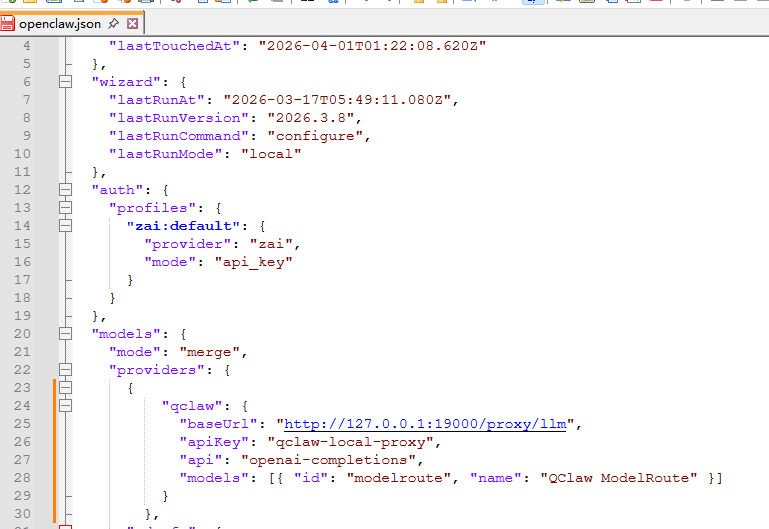The height and width of the screenshot is (529, 769).
Task: Collapse the "providers" block on line 22
Action: pos(65,369)
